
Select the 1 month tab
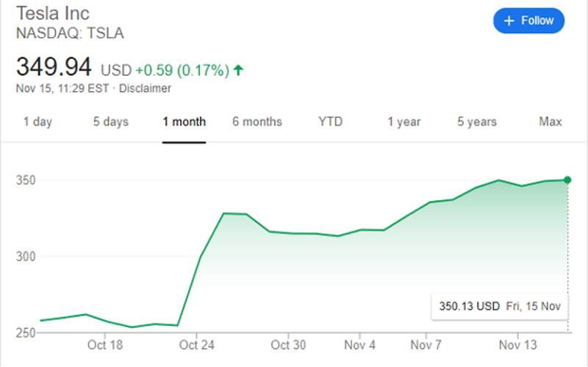(x=184, y=122)
